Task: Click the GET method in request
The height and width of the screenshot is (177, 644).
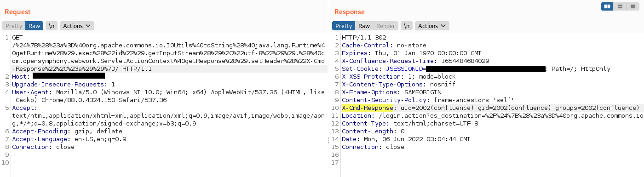Action: tap(17, 37)
